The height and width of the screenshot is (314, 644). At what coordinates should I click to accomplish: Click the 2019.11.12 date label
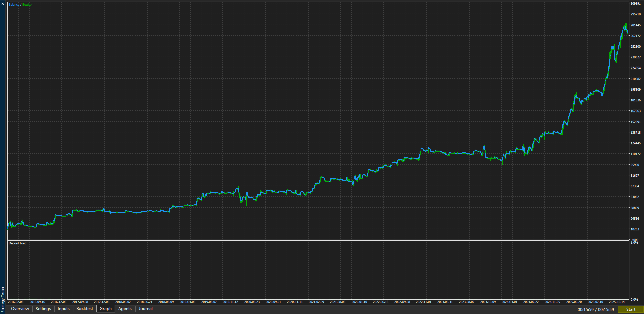click(230, 302)
